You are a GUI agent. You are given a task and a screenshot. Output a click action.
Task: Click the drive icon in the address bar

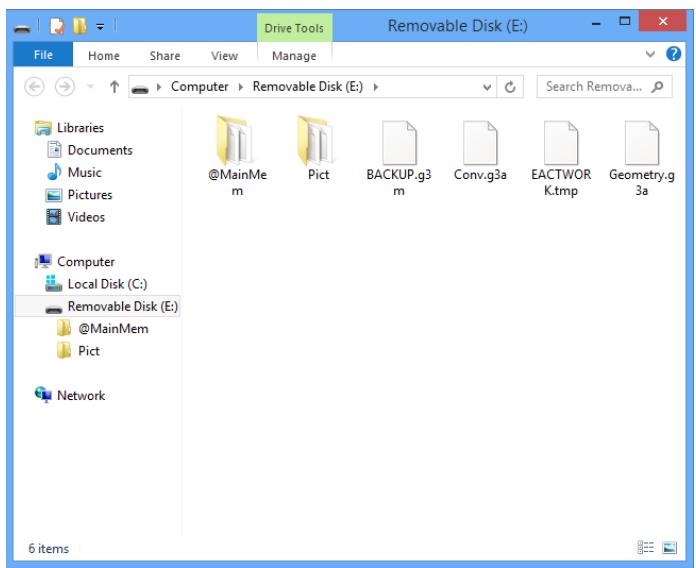pyautogui.click(x=140, y=89)
